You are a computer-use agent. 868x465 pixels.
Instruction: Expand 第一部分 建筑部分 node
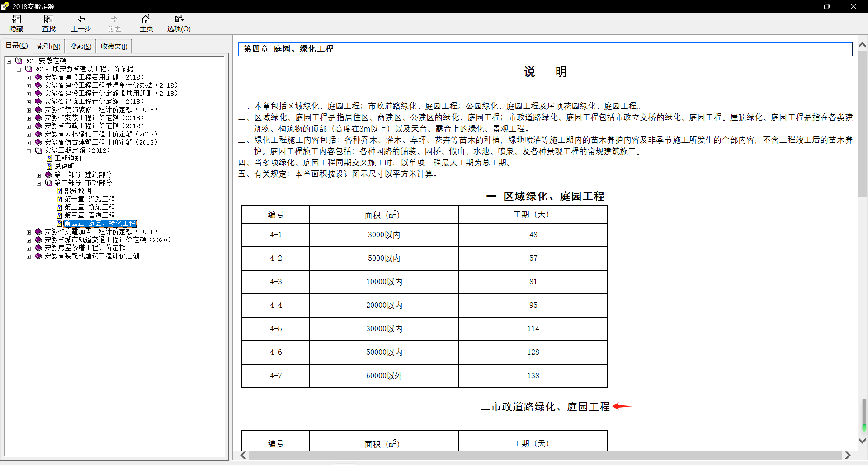click(x=38, y=175)
